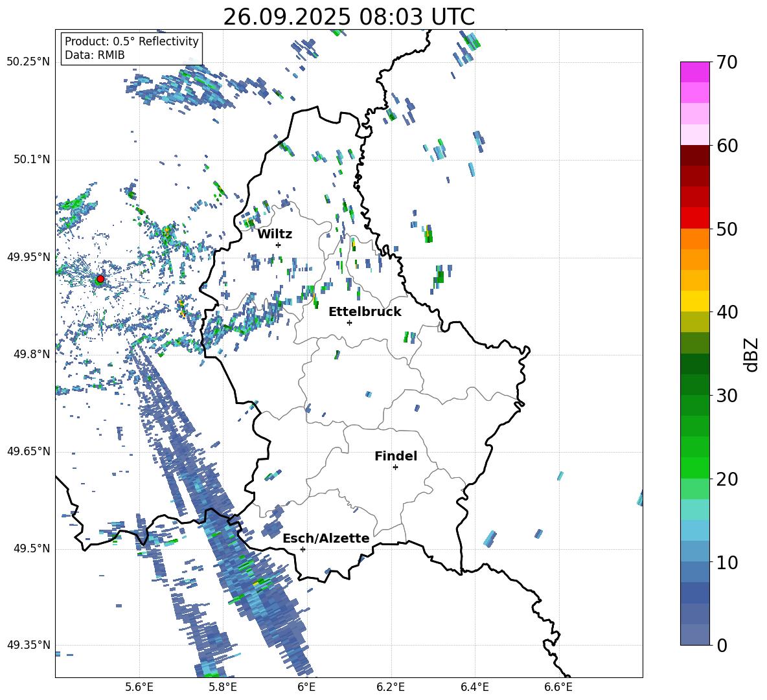Click the dark maroon colorbar segment below 60

coord(694,155)
